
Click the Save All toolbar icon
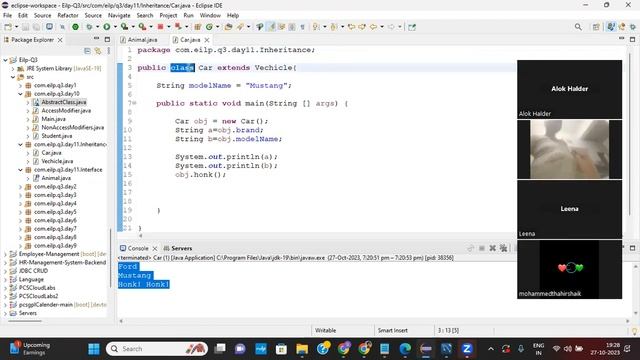(36, 27)
